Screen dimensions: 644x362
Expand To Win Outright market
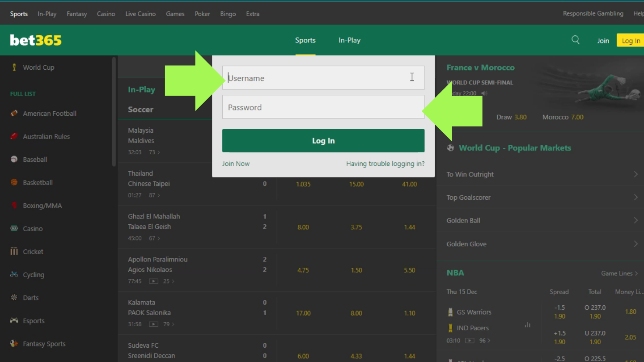[636, 174]
